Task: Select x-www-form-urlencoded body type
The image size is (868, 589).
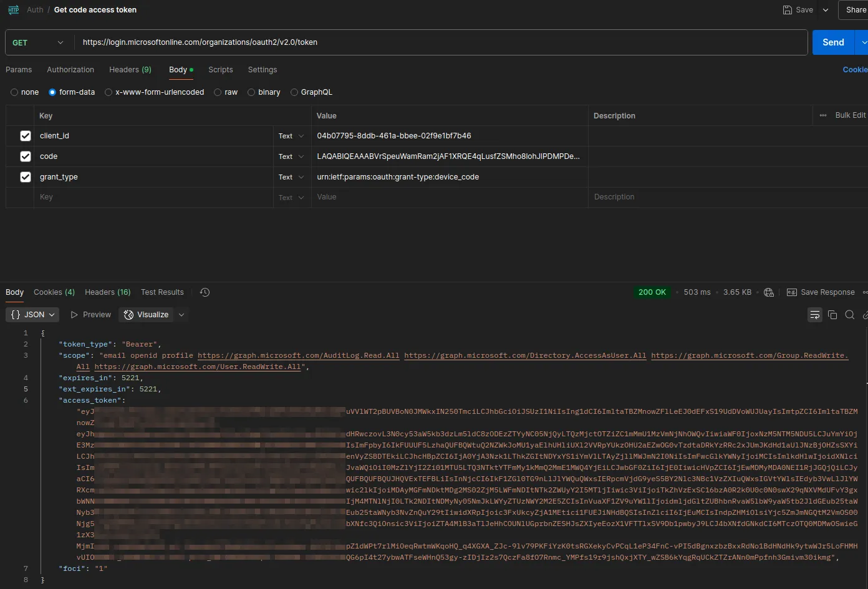Action: pyautogui.click(x=109, y=92)
